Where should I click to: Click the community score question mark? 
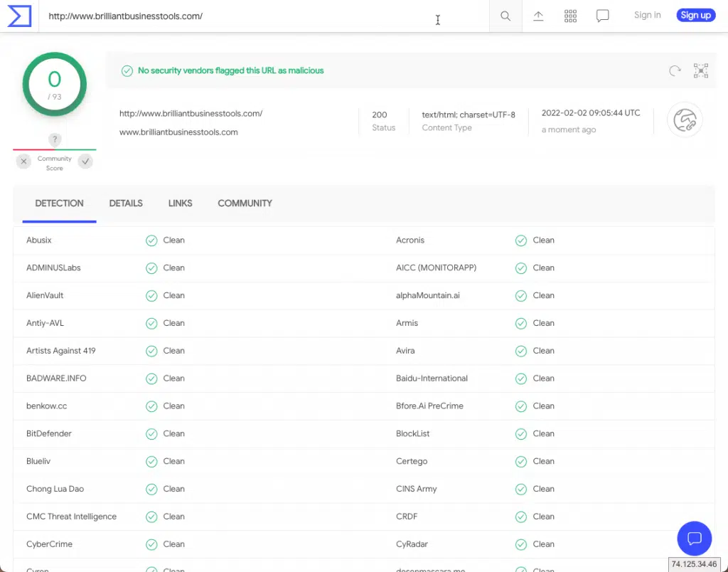click(x=55, y=139)
